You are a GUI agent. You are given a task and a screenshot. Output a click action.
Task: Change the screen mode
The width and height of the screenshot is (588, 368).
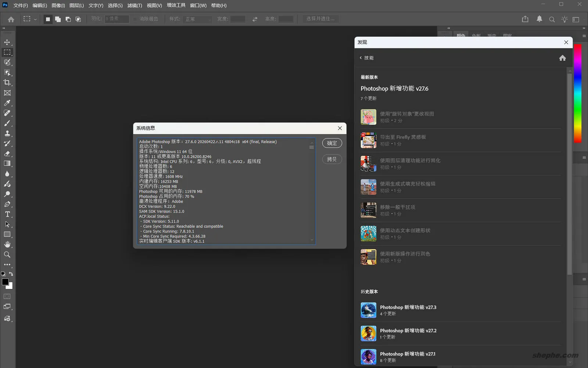(x=7, y=307)
